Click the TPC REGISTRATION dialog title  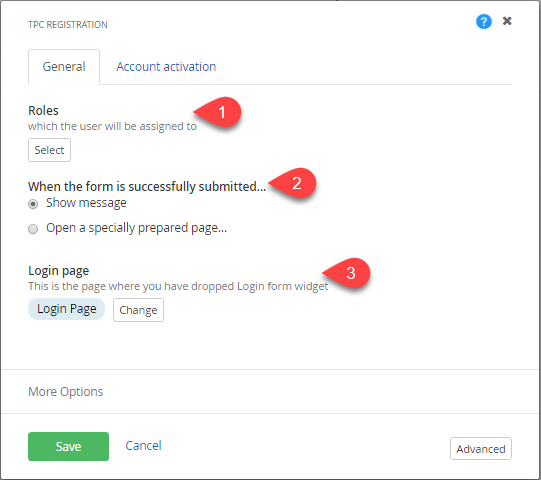(68, 25)
